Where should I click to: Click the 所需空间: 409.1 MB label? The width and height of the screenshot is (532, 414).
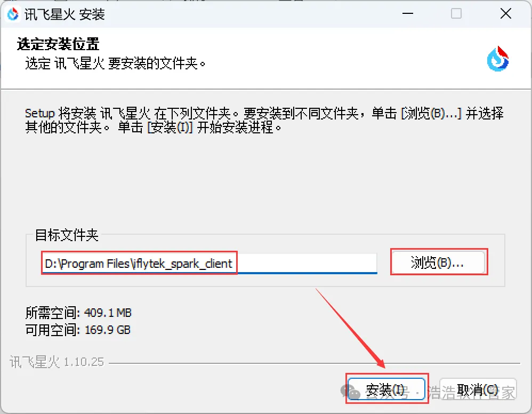(x=78, y=313)
